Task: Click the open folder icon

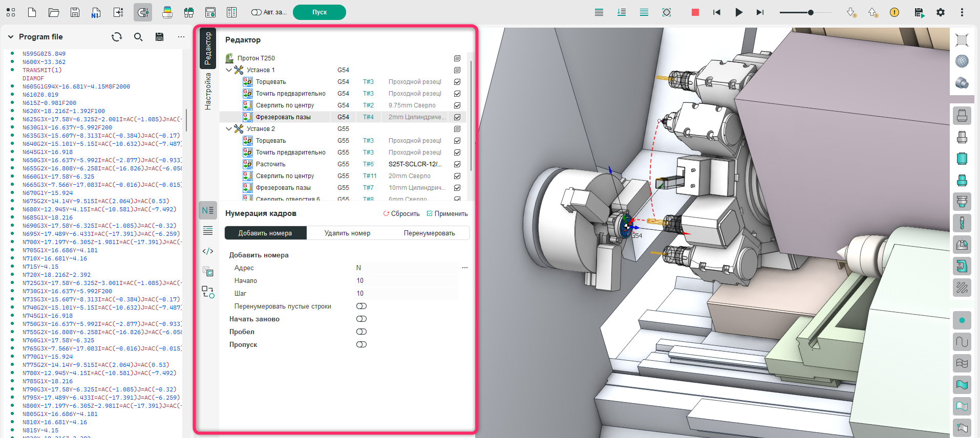Action: point(54,12)
